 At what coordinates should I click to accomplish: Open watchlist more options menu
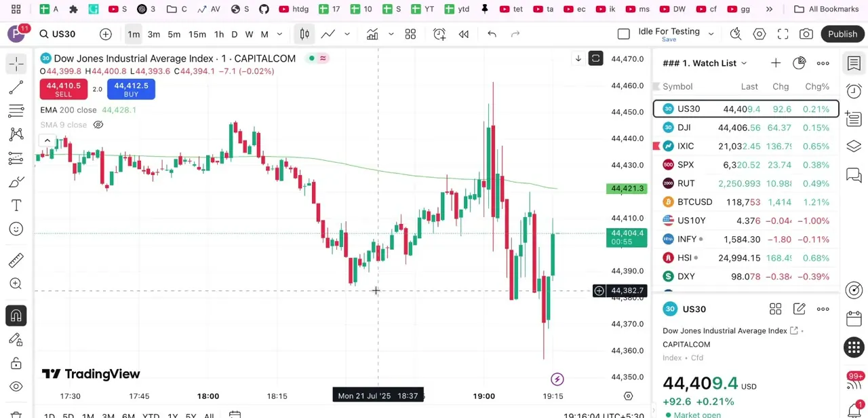click(x=823, y=63)
